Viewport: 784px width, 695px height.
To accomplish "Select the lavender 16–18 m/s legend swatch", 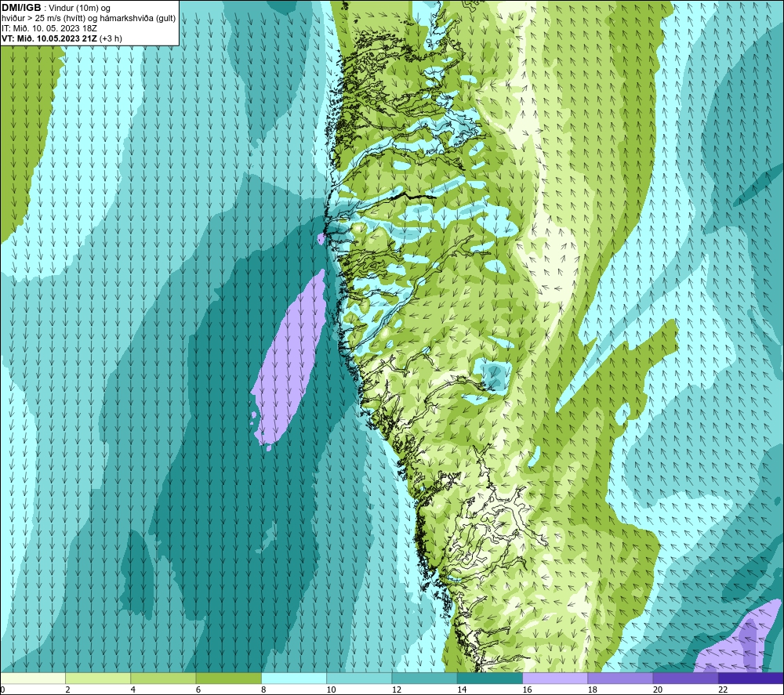I will (x=555, y=678).
